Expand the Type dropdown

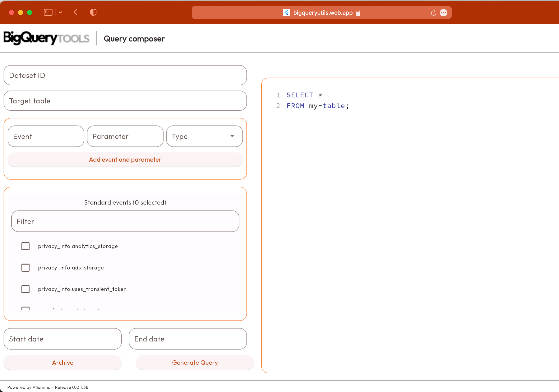tap(204, 136)
